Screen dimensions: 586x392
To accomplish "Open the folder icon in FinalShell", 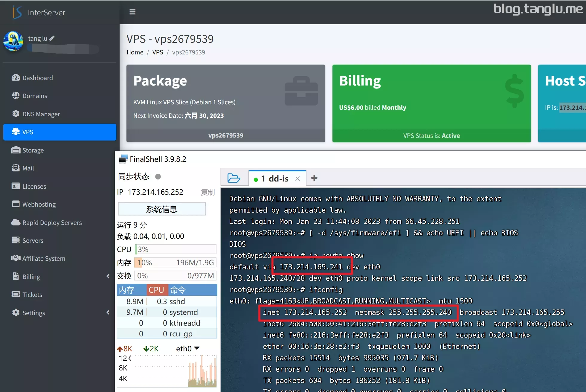I will pos(234,178).
